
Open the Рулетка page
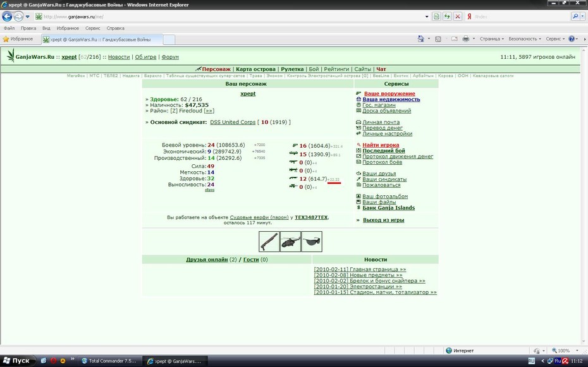[292, 69]
